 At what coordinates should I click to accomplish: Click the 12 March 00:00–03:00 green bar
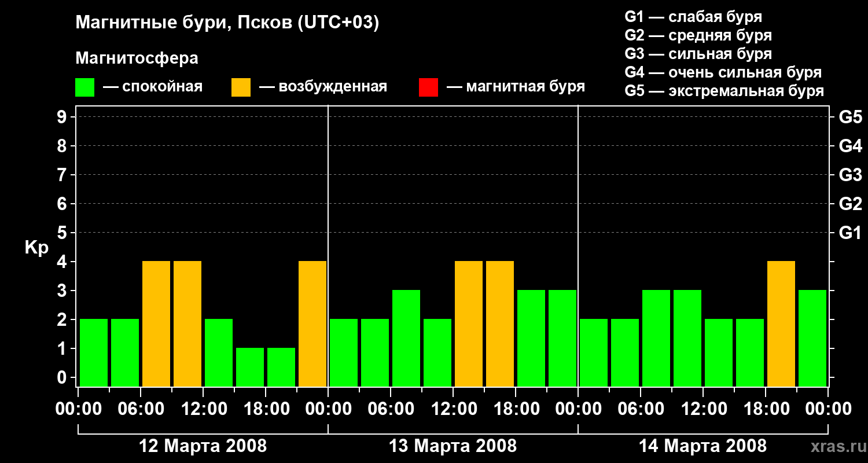pyautogui.click(x=94, y=352)
